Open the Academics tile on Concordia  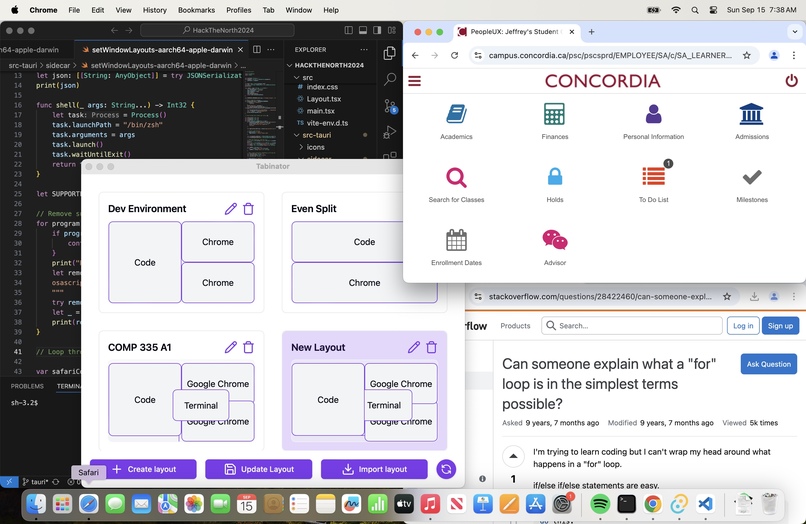456,121
